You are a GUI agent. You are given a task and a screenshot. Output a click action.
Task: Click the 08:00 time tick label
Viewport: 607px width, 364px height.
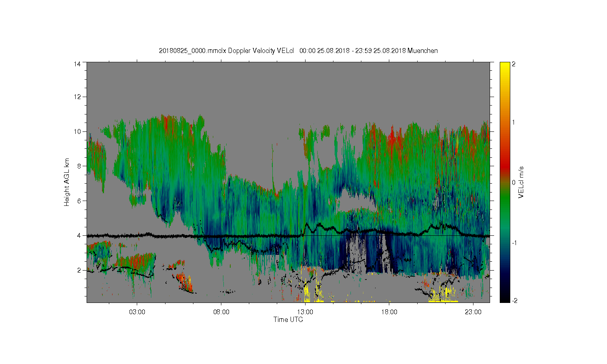[221, 312]
